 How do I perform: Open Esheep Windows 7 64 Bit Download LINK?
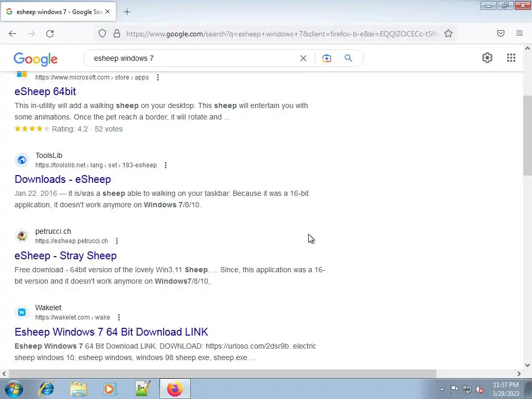tap(111, 332)
